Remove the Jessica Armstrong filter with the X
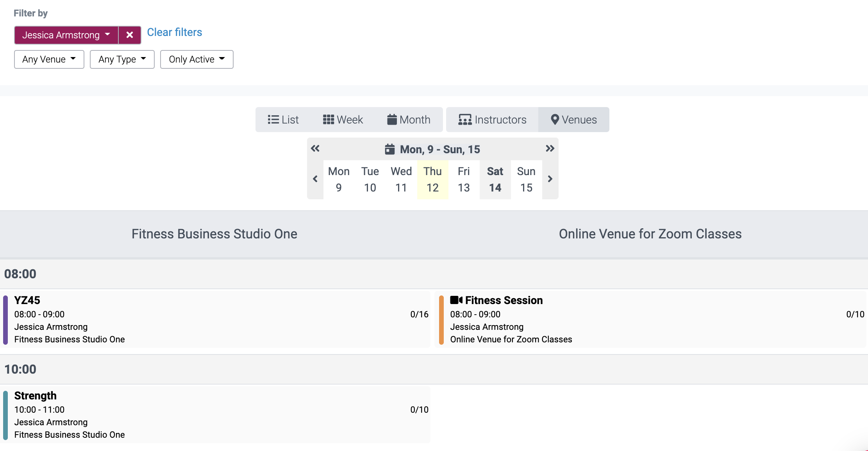Viewport: 868px width, 451px height. click(x=130, y=35)
